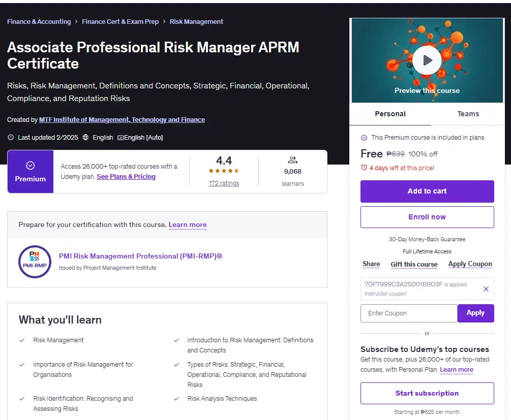Click the 9,068 learners count
This screenshot has height=420, width=511.
(x=293, y=172)
